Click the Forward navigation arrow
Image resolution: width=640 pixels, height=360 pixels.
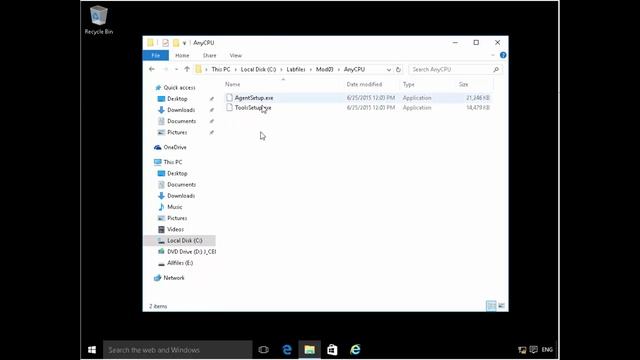click(166, 69)
